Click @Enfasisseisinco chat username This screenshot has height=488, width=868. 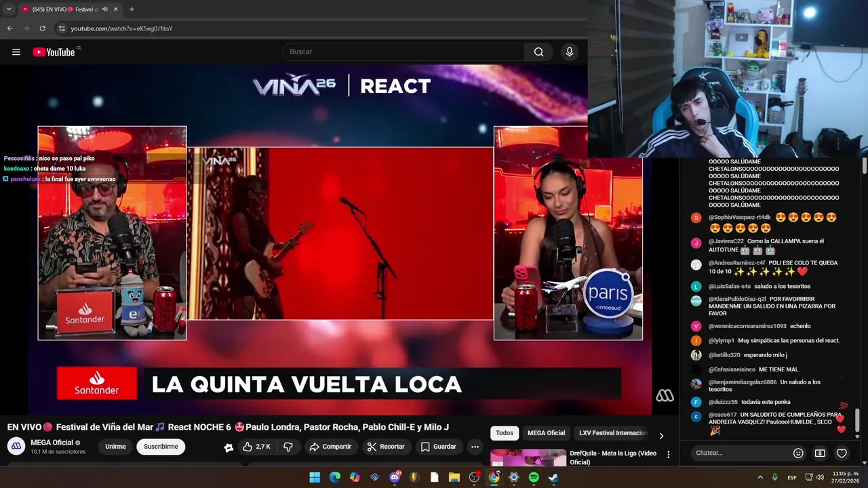tap(732, 369)
